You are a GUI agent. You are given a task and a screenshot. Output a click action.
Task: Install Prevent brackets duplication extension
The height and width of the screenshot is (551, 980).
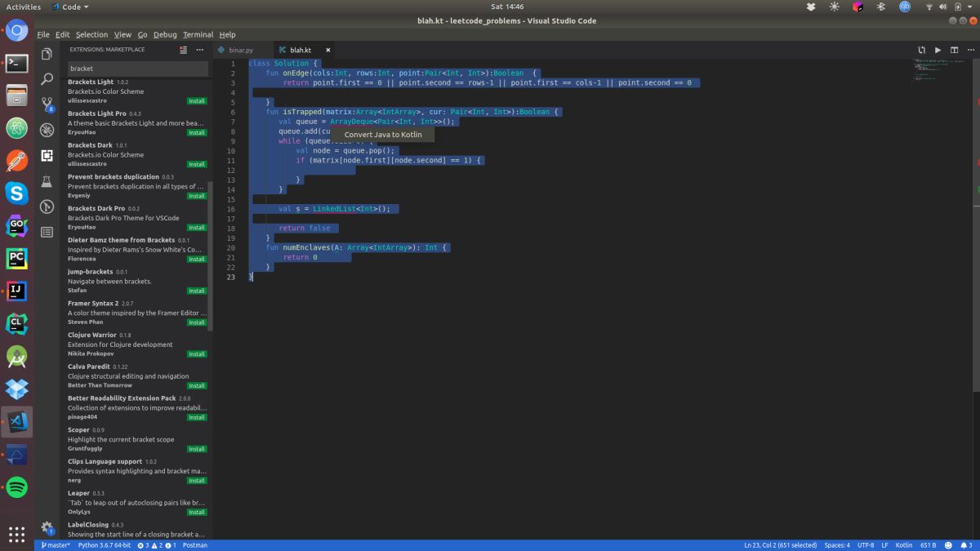pos(197,196)
